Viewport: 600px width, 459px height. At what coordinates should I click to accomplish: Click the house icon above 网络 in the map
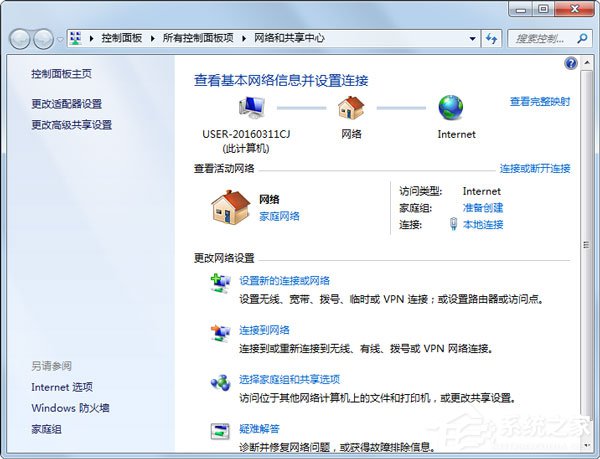[351, 108]
